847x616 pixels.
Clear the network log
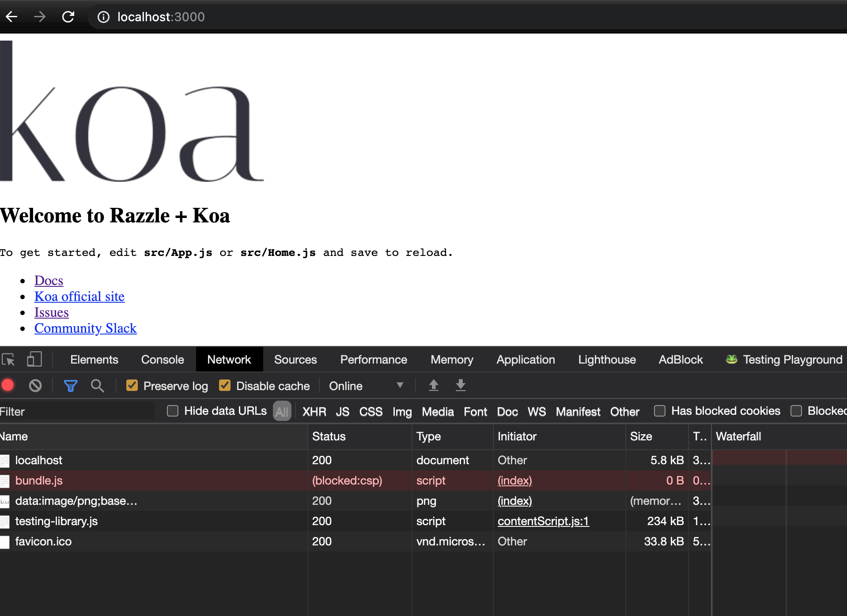click(x=35, y=386)
